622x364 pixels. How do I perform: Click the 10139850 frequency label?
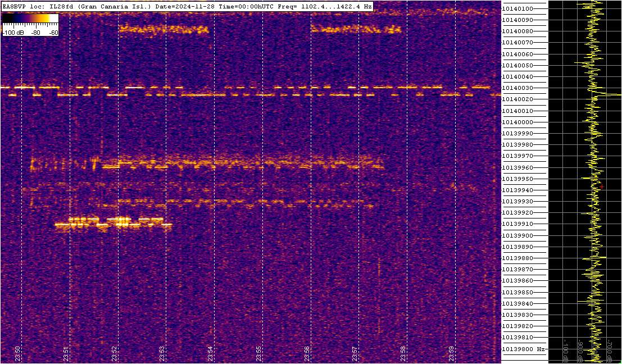coord(517,292)
